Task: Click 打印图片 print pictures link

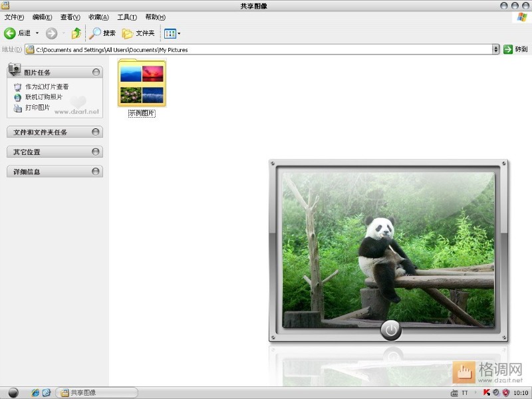Action: click(x=37, y=107)
